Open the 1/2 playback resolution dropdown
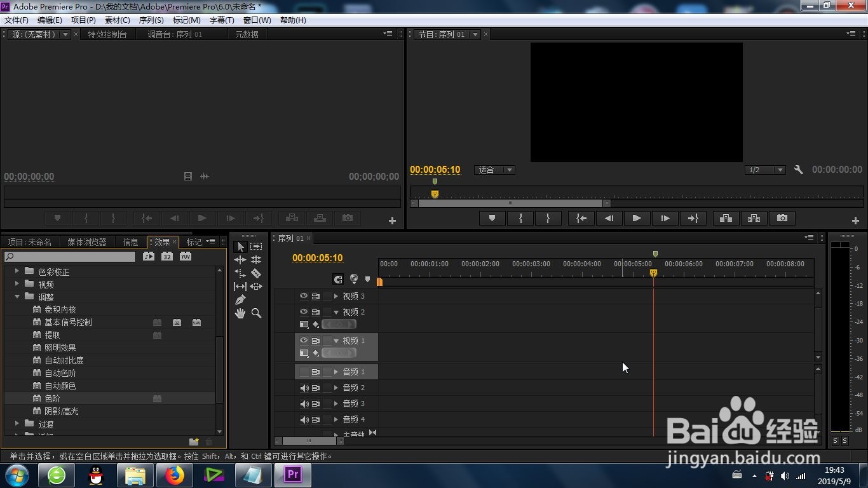The image size is (868, 488). coord(765,170)
